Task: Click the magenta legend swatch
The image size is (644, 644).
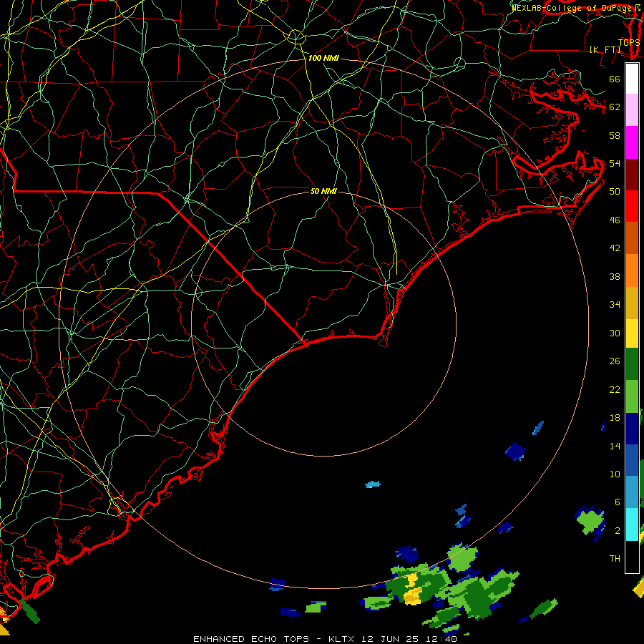Action: click(x=632, y=142)
